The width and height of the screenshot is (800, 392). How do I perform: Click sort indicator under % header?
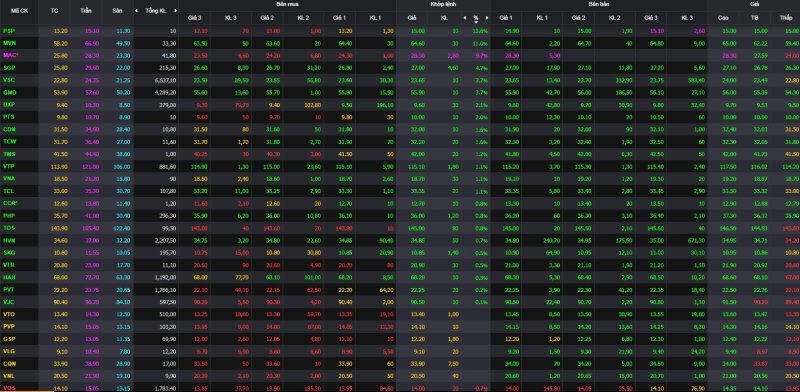click(476, 22)
